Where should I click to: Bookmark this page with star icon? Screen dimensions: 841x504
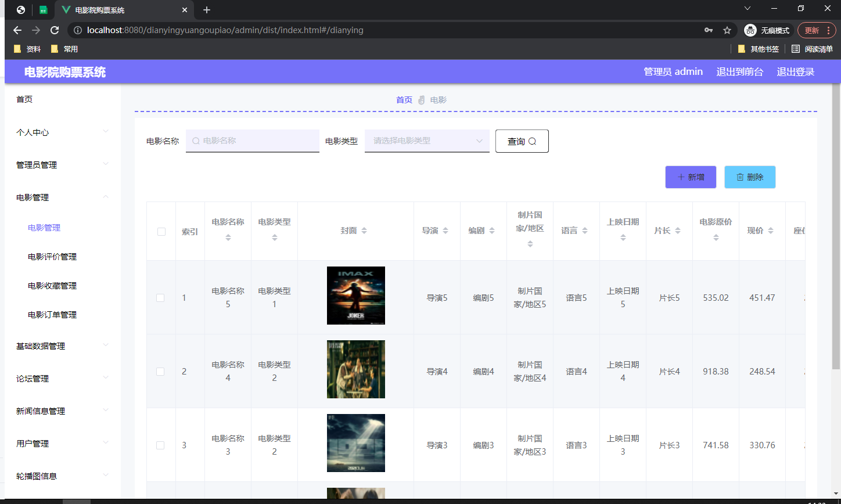[727, 30]
